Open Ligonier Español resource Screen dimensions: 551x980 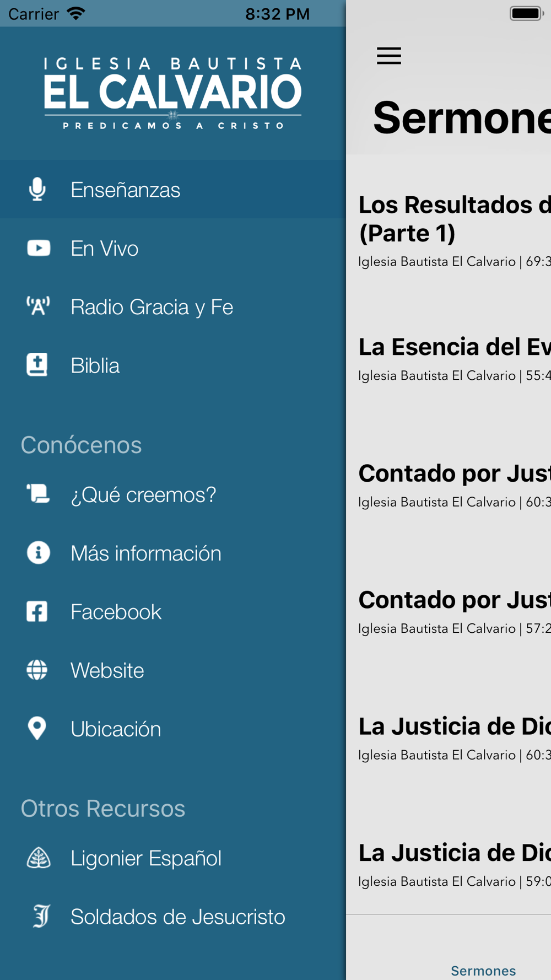173,858
